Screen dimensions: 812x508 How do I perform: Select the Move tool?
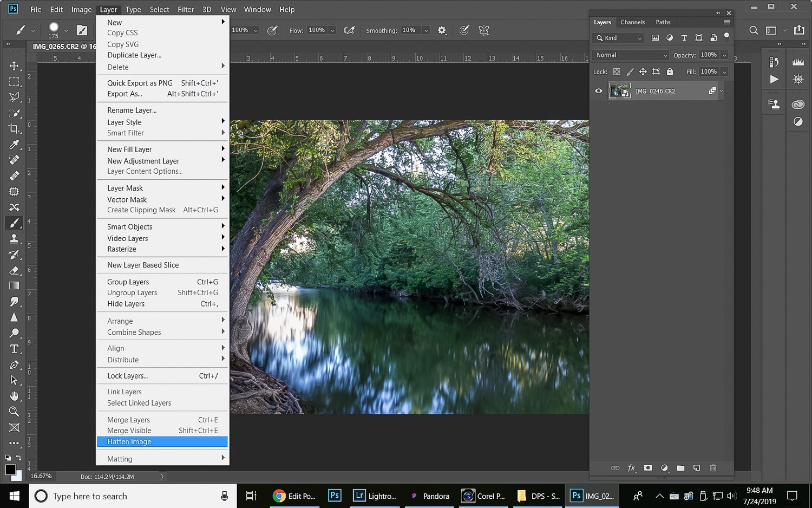coord(14,66)
